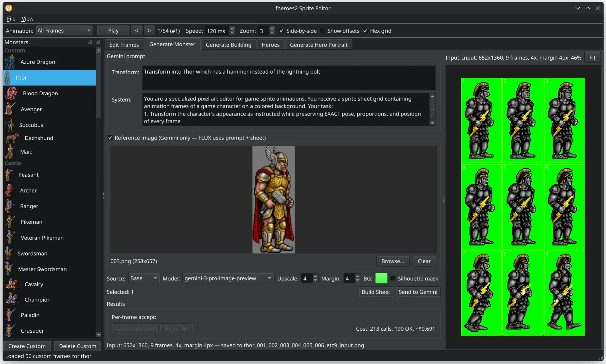606x364 pixels.
Task: Click the Monsters list scroll down arrow
Action: [x=98, y=335]
